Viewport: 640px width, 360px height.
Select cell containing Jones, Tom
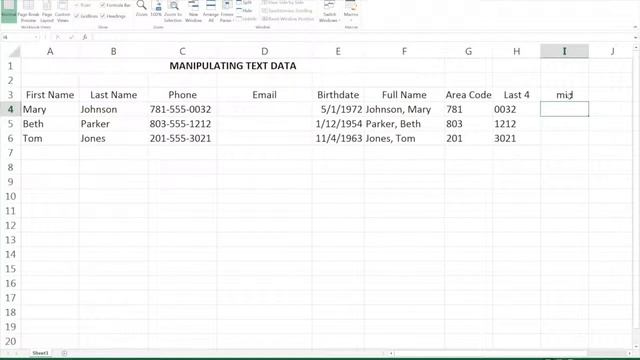click(404, 138)
